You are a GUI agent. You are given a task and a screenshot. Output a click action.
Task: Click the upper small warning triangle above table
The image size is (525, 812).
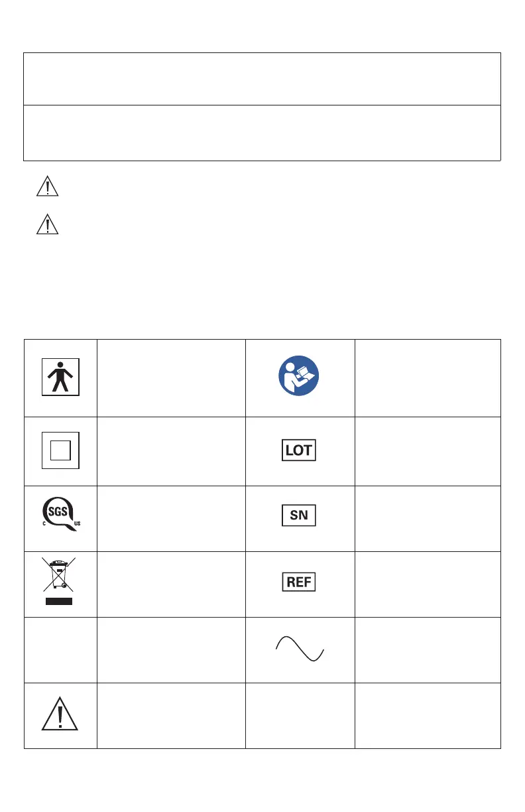47,188
